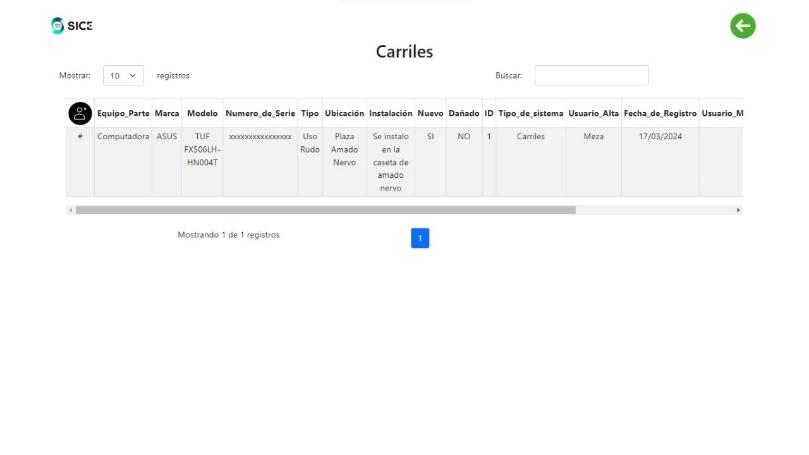Open the Mostrar records count dropdown
The width and height of the screenshot is (809, 455).
123,75
